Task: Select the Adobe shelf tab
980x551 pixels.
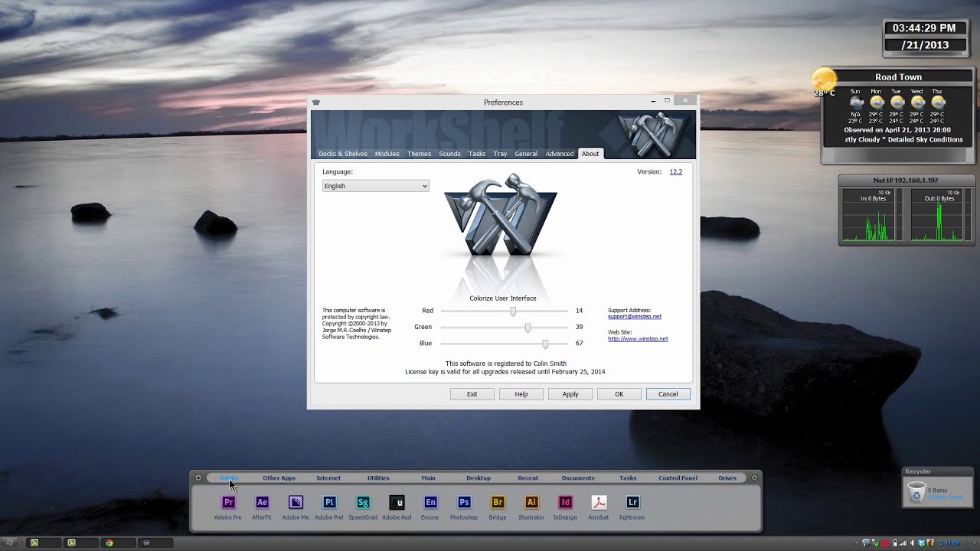Action: click(229, 478)
